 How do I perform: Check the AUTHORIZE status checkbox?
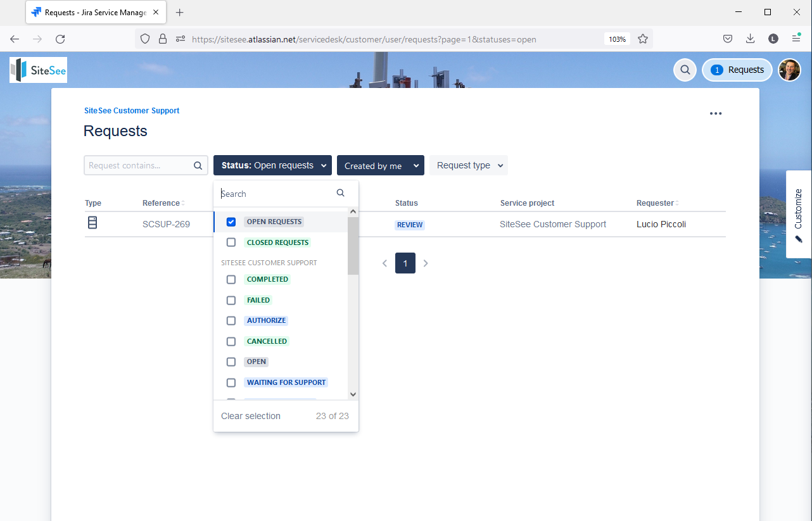point(231,320)
